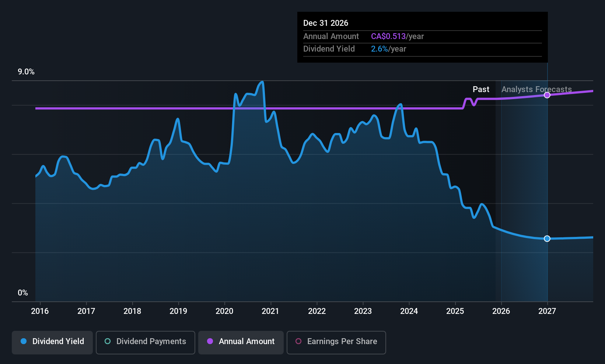Select the white marker on the purple forecast line
The width and height of the screenshot is (605, 364).
547,95
